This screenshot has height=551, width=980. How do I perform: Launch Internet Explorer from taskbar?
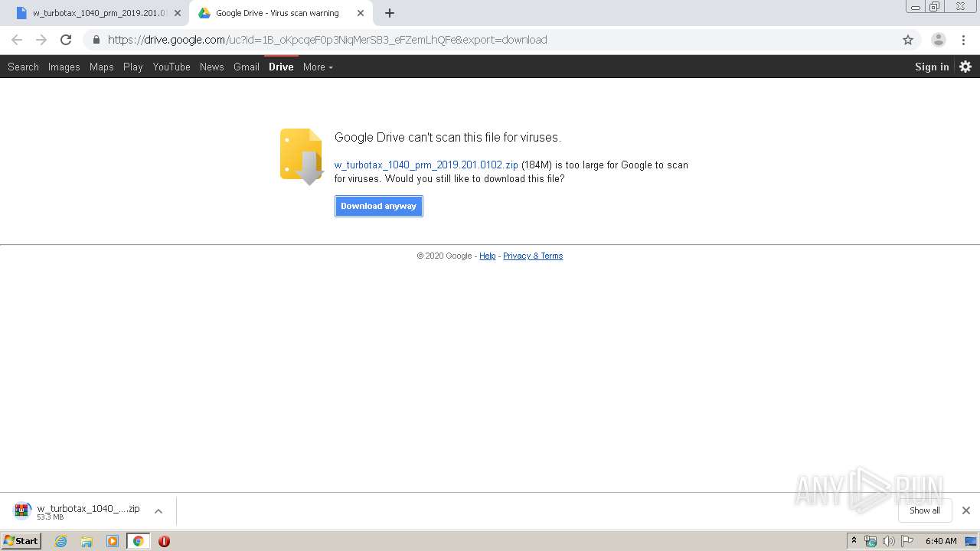60,541
